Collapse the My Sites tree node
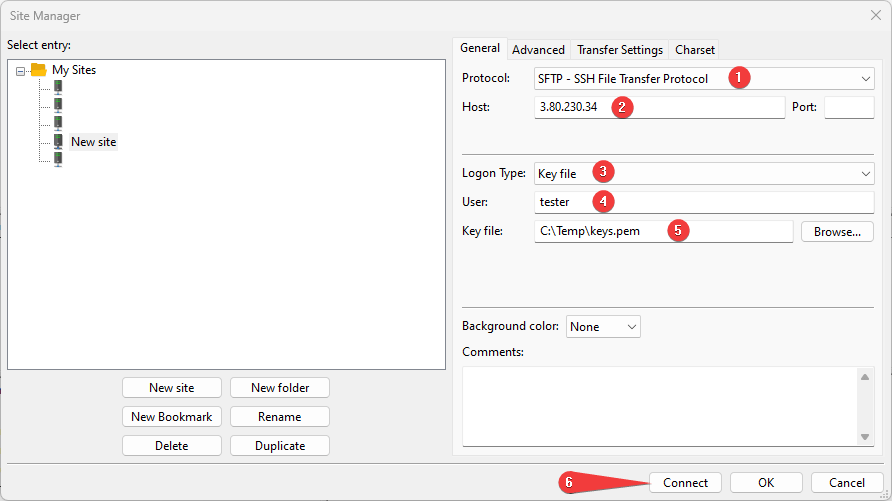Viewport: 892px width, 501px height. (21, 71)
